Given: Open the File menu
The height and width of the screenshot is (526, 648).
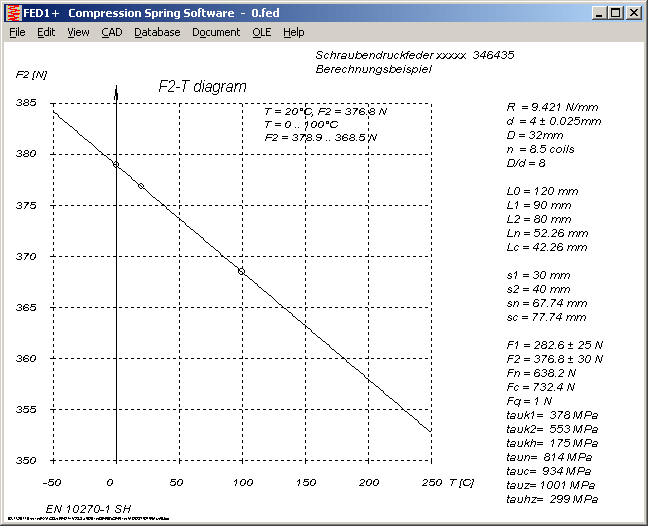Looking at the screenshot, I should (x=17, y=32).
